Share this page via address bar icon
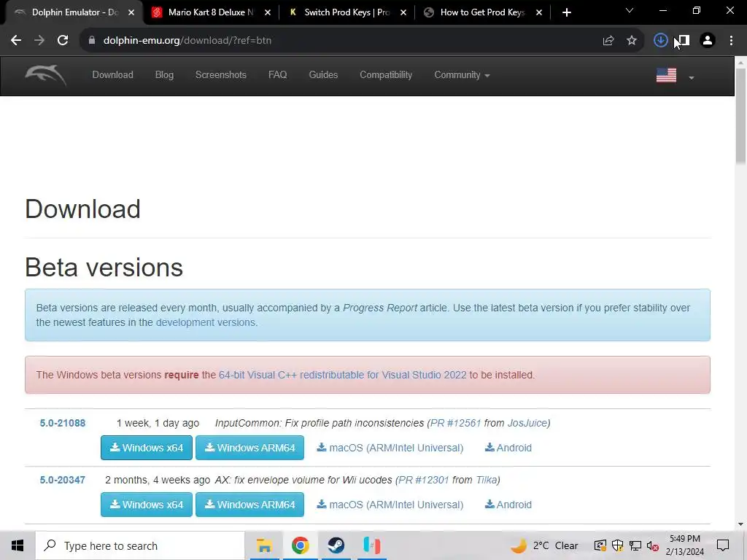 point(608,41)
